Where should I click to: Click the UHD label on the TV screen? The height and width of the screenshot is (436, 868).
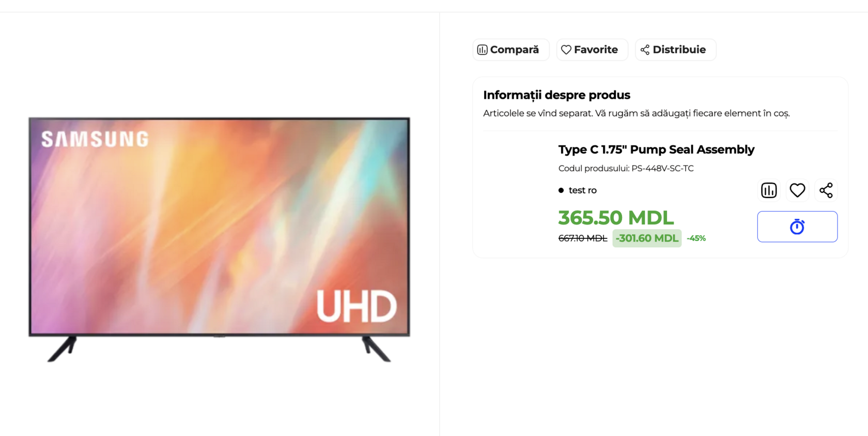coord(357,306)
